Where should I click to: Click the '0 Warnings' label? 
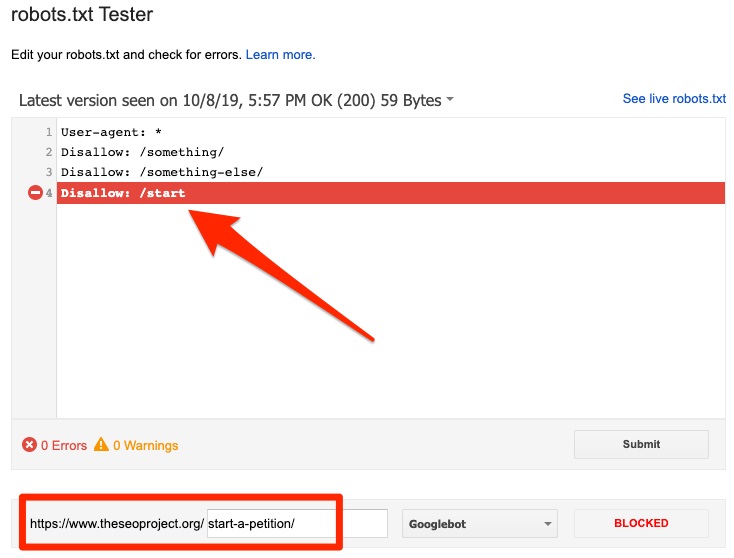click(146, 445)
